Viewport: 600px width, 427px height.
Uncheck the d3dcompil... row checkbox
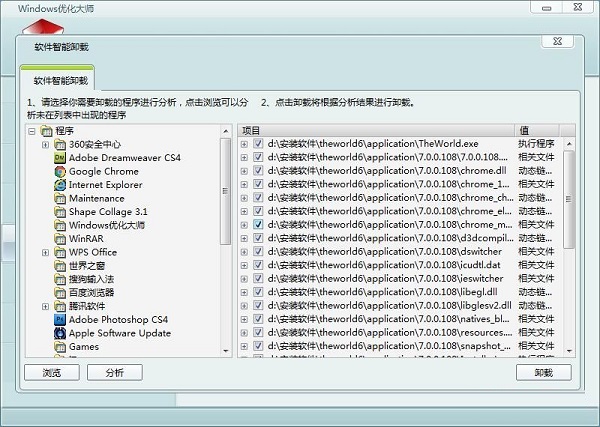point(258,238)
